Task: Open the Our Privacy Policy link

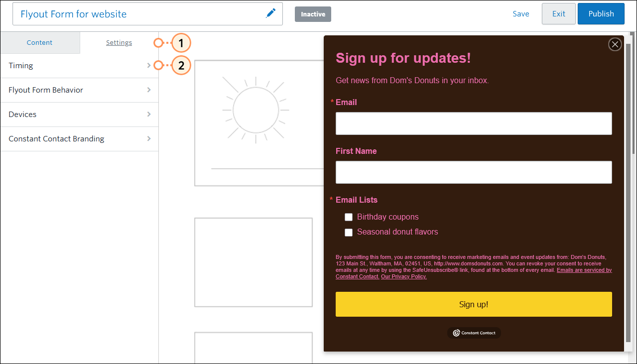Action: click(403, 276)
